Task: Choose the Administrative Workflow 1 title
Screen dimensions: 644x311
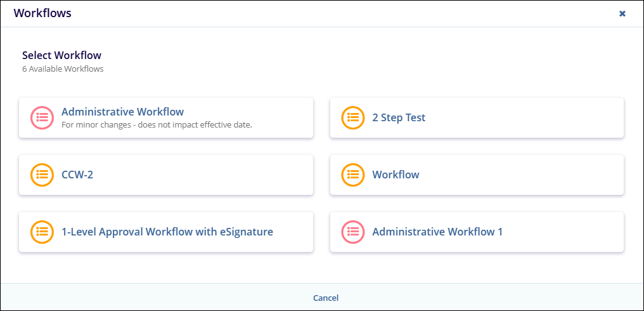Action: [x=437, y=232]
